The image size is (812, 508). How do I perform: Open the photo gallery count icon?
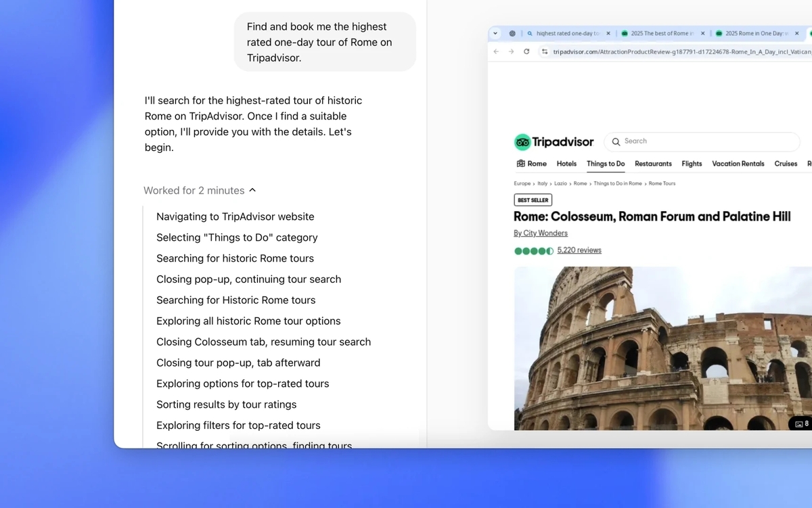tap(801, 423)
